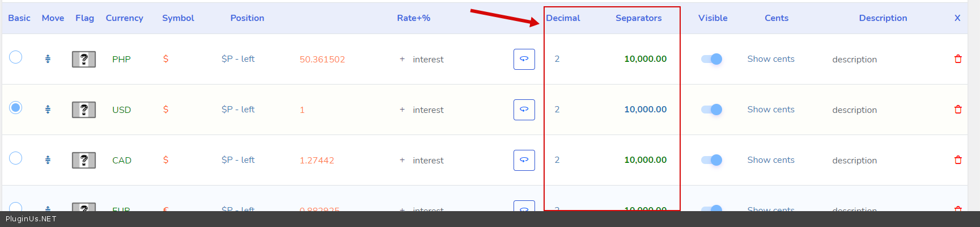Image resolution: width=980 pixels, height=227 pixels.
Task: Click the PHP row move handle
Action: (x=48, y=59)
